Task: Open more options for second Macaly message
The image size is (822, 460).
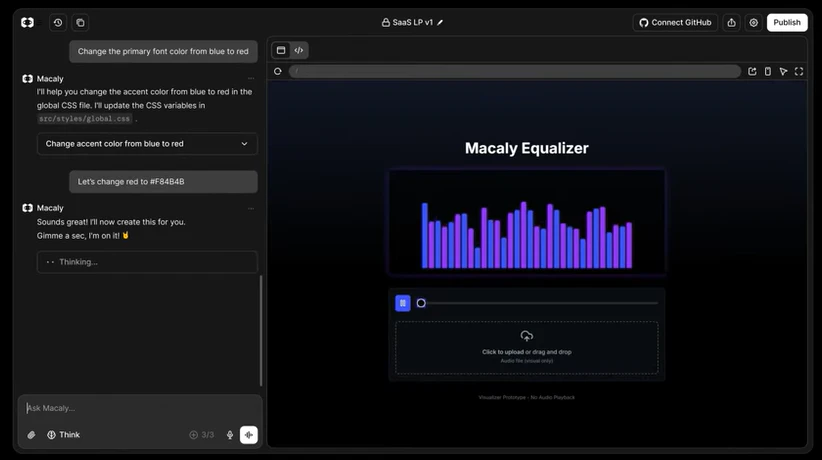Action: pyautogui.click(x=251, y=208)
